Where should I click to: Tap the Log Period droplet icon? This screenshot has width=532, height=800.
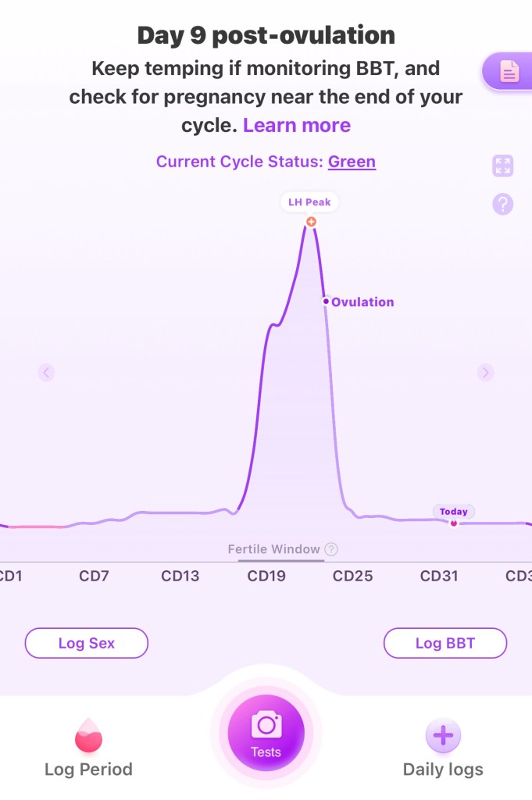click(88, 736)
